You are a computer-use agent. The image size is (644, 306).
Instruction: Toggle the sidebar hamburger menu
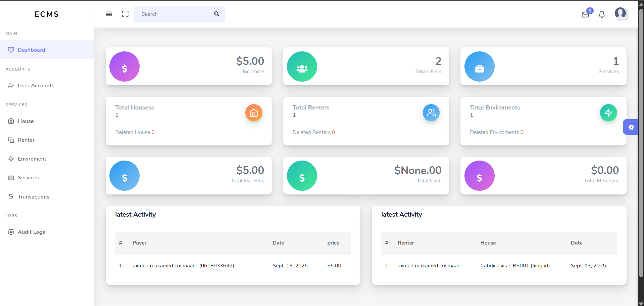pos(109,14)
